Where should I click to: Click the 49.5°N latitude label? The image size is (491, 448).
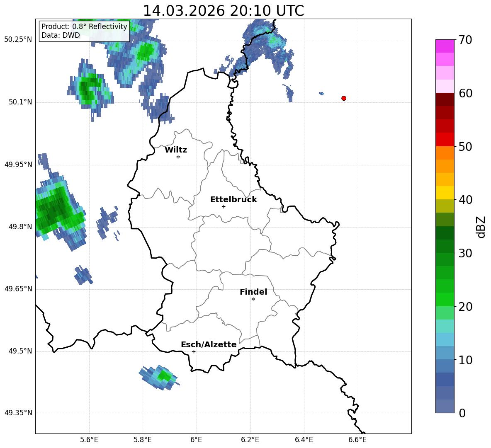click(20, 351)
